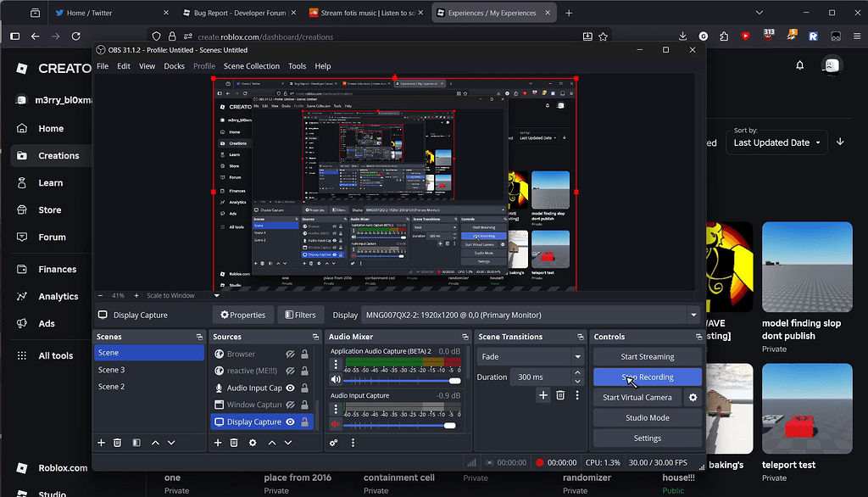Switch to the Home / Twitter browser tab
The width and height of the screenshot is (868, 497).
point(111,13)
